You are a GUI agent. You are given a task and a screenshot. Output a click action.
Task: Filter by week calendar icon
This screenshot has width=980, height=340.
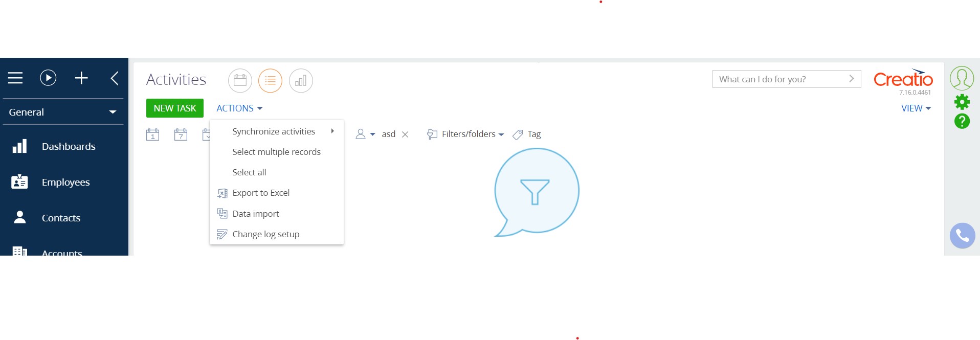[x=181, y=134]
